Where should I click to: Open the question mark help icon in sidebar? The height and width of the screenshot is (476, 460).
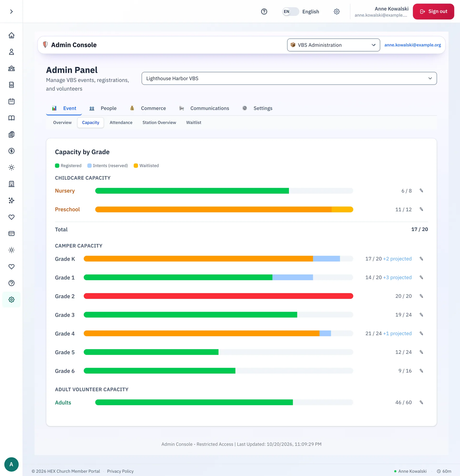(x=11, y=283)
